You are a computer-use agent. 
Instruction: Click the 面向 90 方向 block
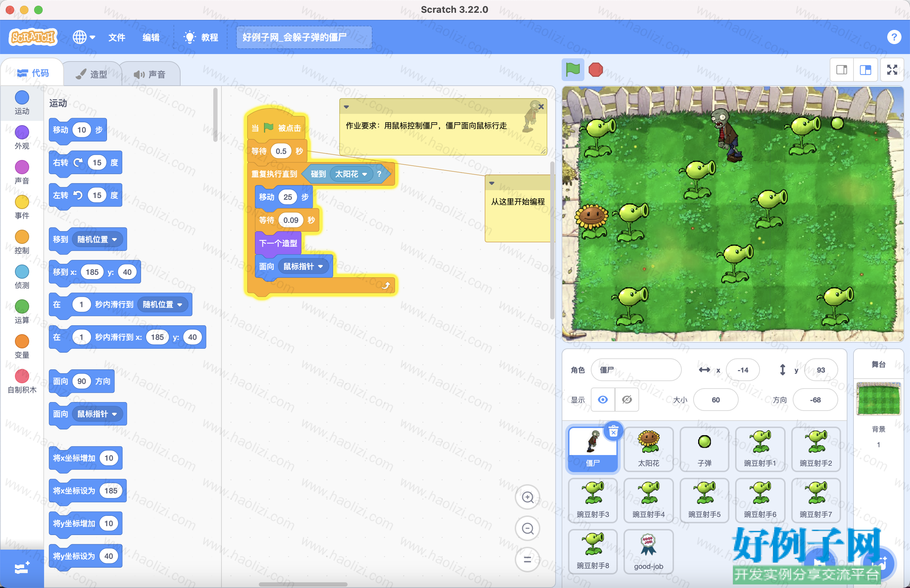click(82, 381)
